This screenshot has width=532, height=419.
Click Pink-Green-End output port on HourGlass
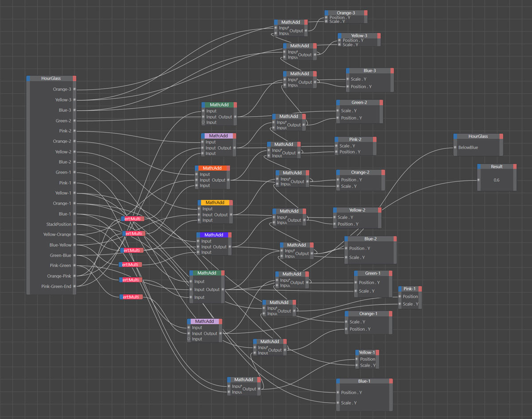tap(75, 286)
